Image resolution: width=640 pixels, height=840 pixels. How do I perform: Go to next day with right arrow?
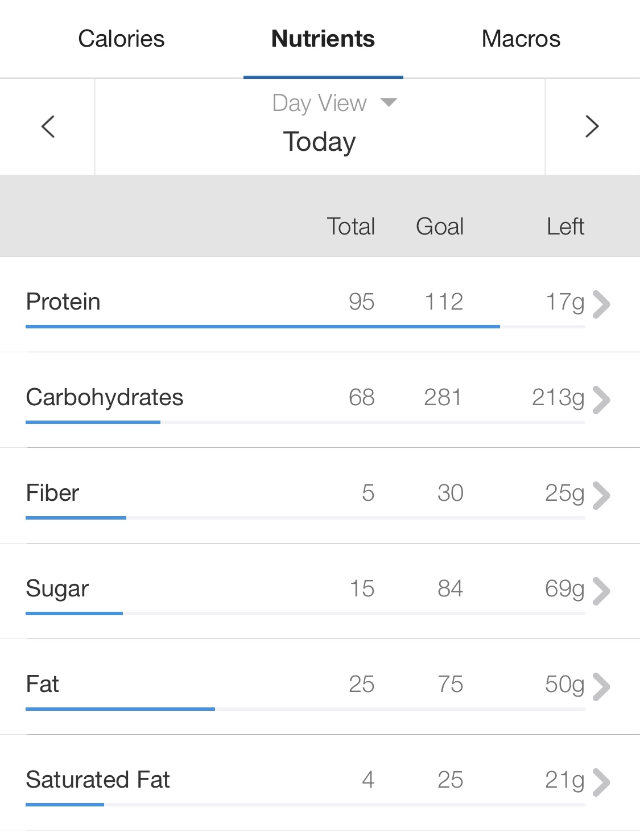592,126
